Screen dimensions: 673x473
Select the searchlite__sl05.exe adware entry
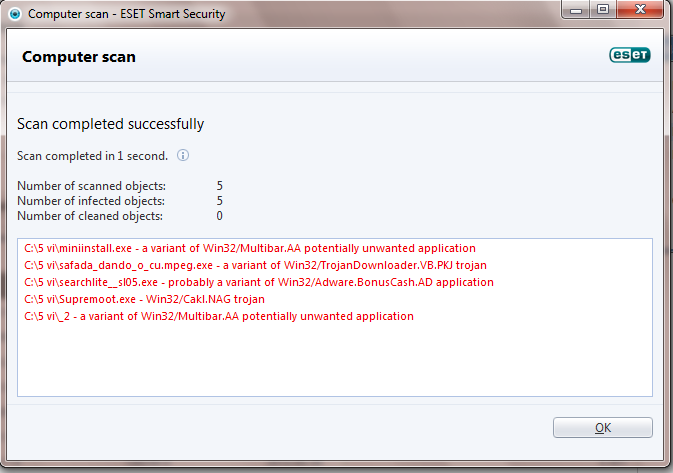coord(258,282)
